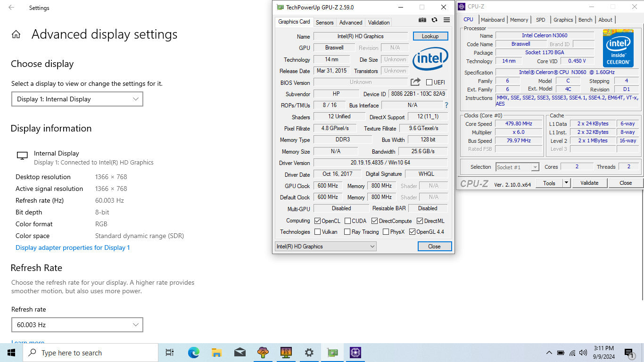Open the Mainboard tab in CPU-Z
The image size is (644, 362).
pyautogui.click(x=493, y=20)
